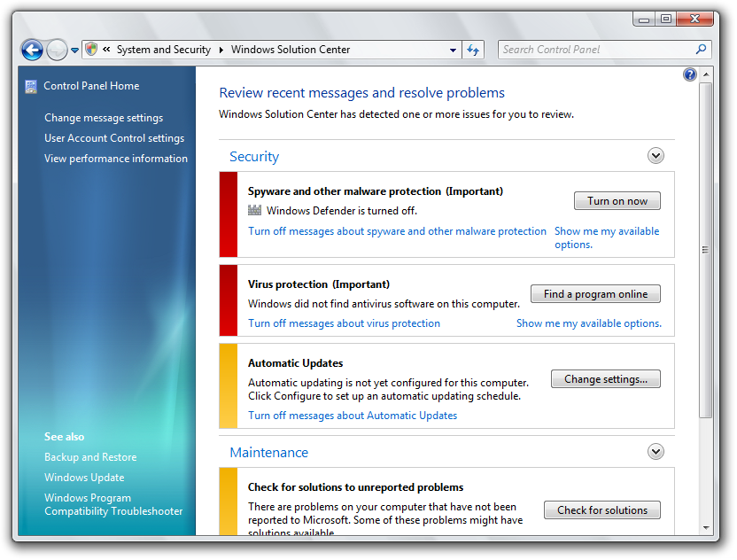Open View performance information
The width and height of the screenshot is (737, 560).
pyautogui.click(x=116, y=159)
